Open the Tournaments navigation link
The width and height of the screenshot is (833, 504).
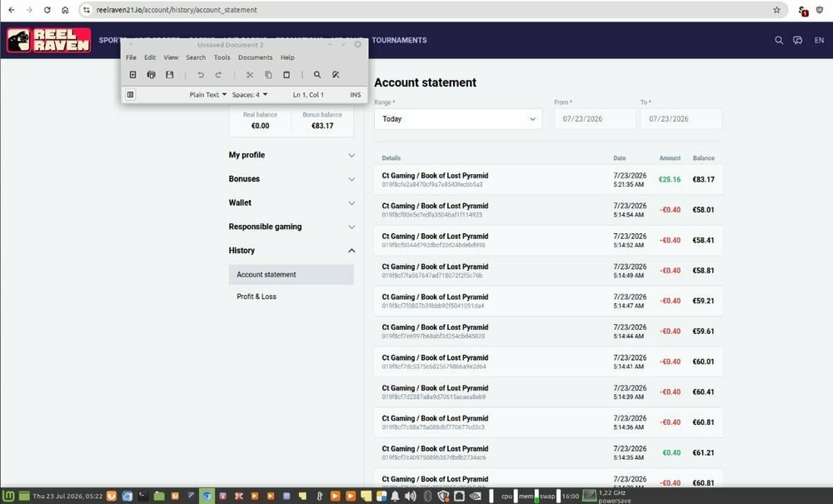pyautogui.click(x=399, y=40)
